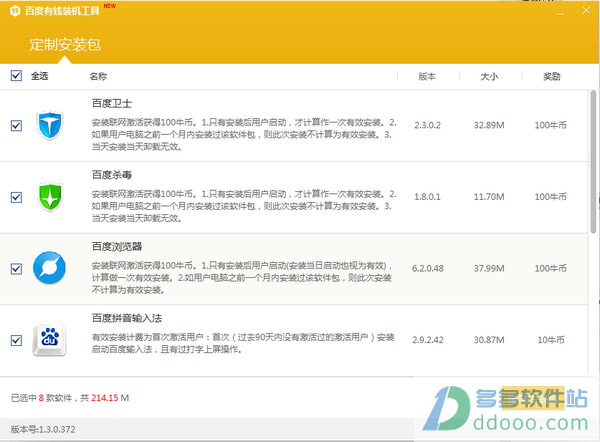This screenshot has width=600, height=442.
Task: Click the 名称 column header
Action: [98, 76]
